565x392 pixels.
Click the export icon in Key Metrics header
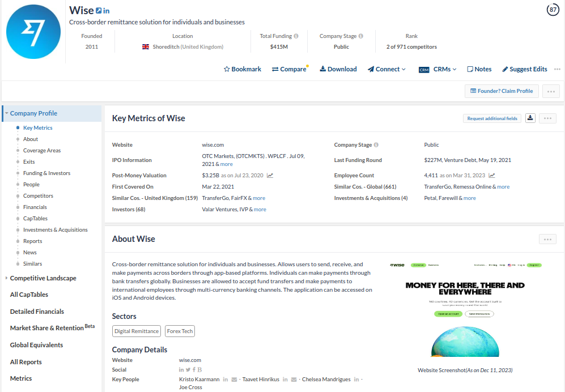tap(530, 118)
